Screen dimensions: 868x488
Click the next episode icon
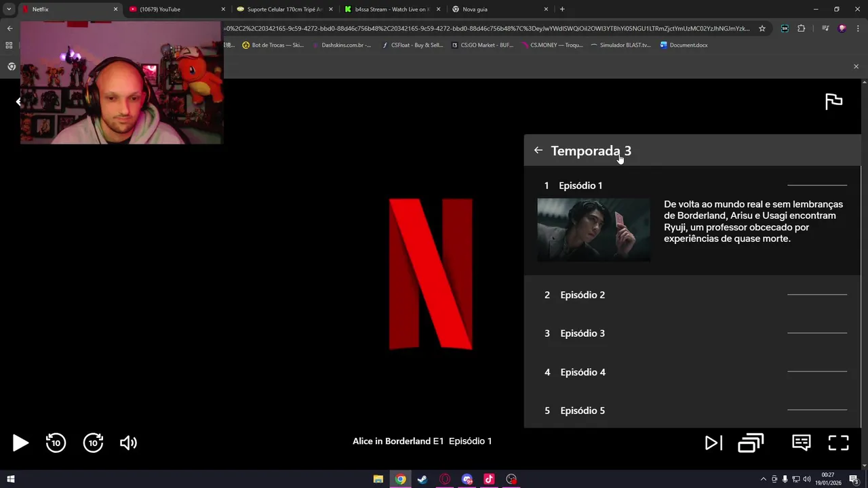(713, 443)
